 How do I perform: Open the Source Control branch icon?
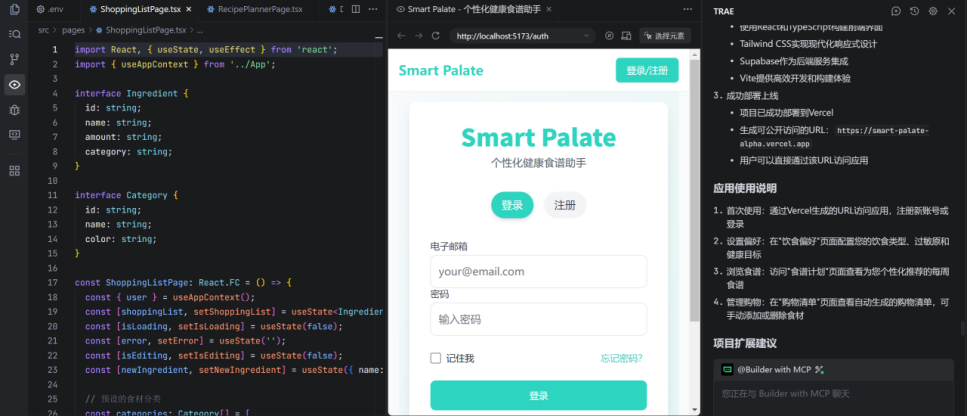coord(14,59)
